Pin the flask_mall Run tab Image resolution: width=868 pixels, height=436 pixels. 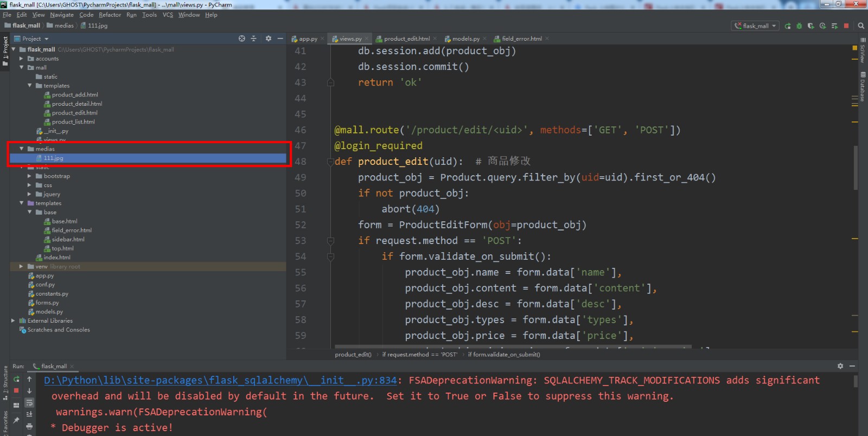click(16, 420)
